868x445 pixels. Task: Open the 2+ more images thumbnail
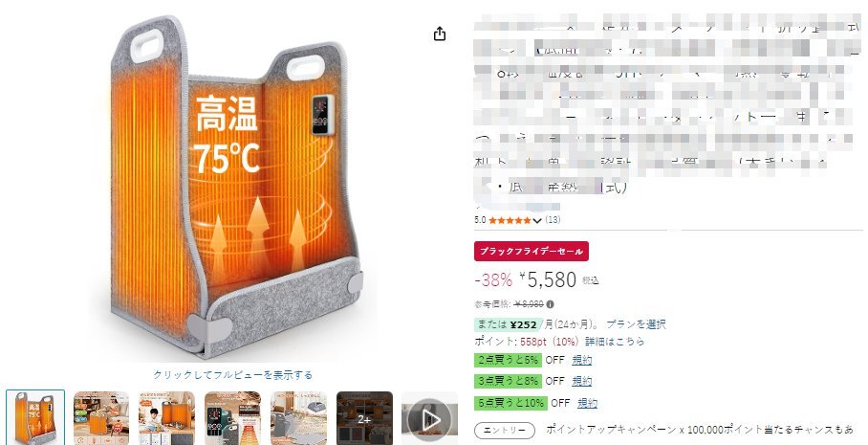click(364, 418)
